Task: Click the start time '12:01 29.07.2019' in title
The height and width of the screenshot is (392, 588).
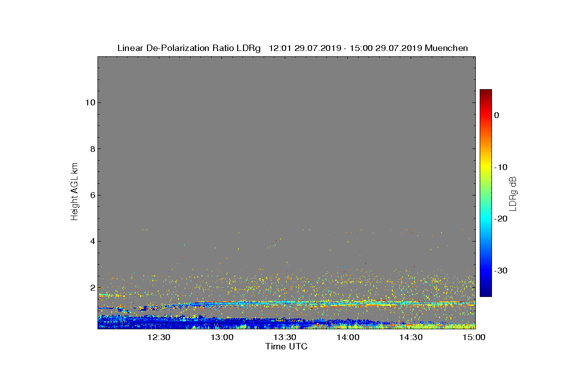Action: [x=305, y=48]
